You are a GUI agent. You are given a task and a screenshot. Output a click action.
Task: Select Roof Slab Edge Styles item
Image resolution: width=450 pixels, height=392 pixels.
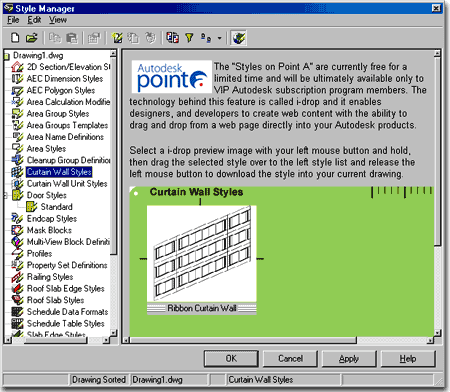[x=66, y=289]
